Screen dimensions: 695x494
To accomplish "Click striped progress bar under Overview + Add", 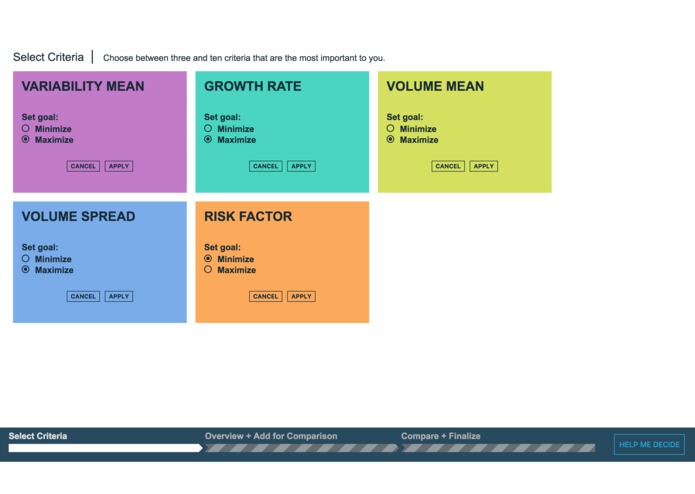I will coord(301,448).
